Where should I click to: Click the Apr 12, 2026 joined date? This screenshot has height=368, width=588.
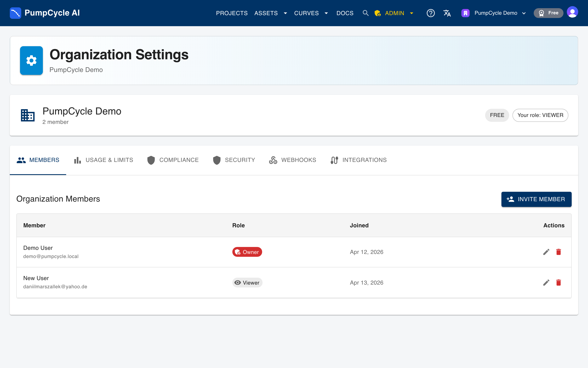pos(366,252)
